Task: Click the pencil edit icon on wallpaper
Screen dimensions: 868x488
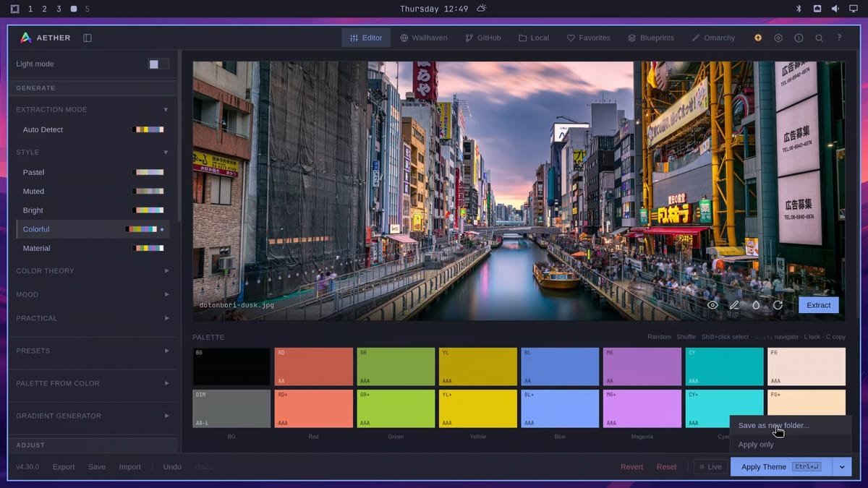Action: (734, 305)
